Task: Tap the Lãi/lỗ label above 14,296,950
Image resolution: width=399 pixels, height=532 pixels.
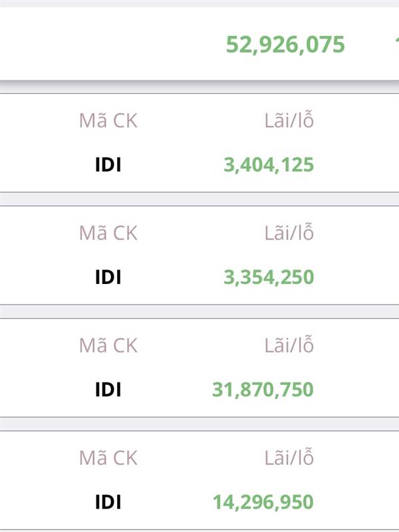Action: tap(289, 458)
